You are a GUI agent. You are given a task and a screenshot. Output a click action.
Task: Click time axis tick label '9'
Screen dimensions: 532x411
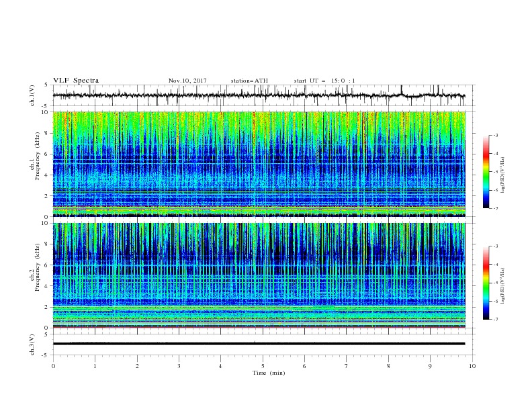[430, 366]
